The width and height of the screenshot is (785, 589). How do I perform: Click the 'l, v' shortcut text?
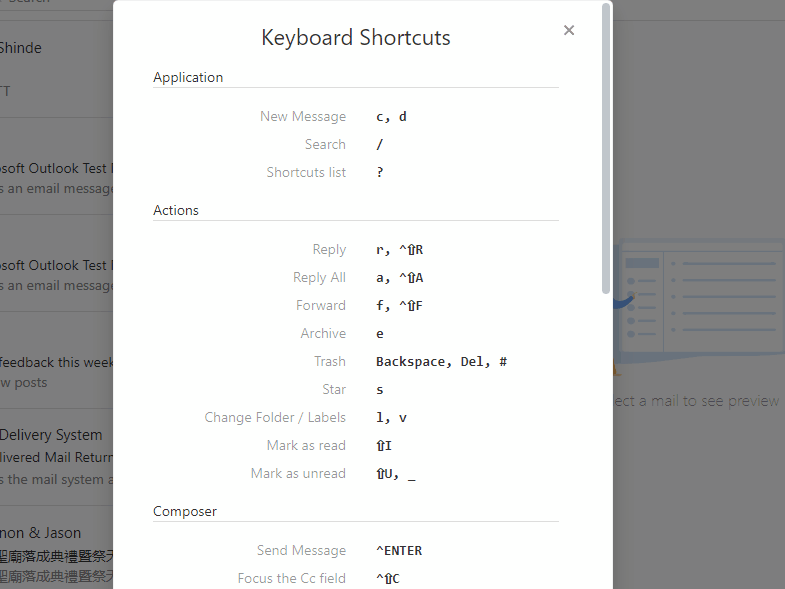391,418
